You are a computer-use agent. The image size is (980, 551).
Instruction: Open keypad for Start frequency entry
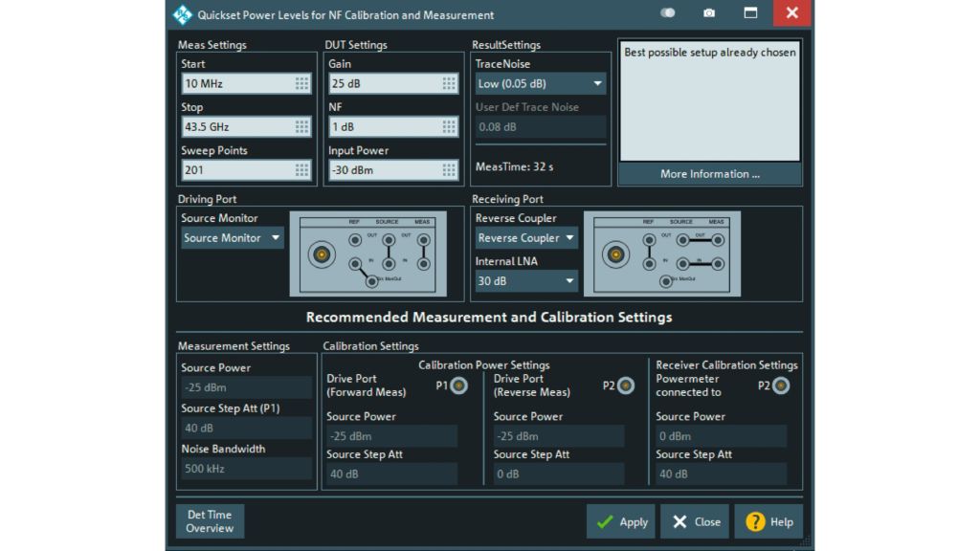tap(302, 83)
